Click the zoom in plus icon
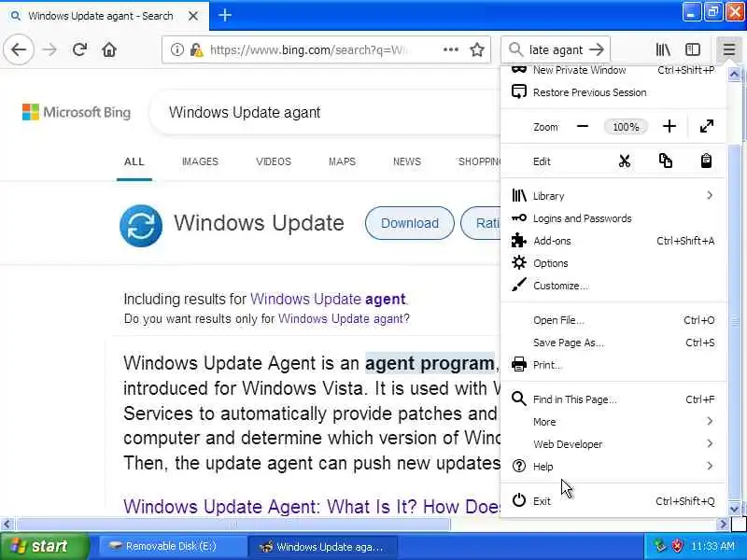 pyautogui.click(x=669, y=127)
